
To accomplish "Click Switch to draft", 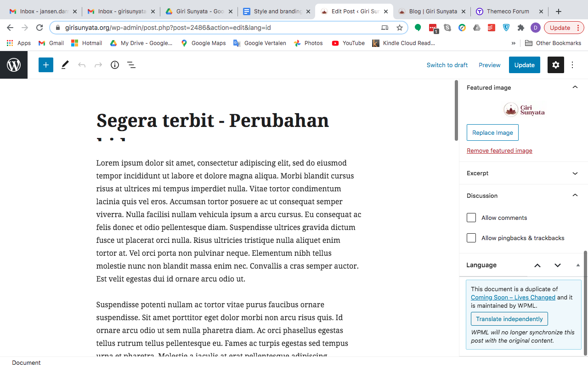I will (x=447, y=65).
